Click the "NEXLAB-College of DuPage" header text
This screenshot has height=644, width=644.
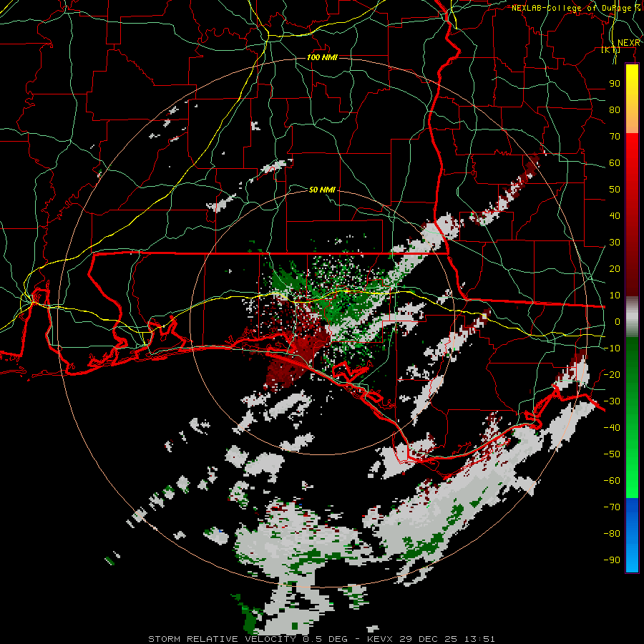[x=572, y=8]
